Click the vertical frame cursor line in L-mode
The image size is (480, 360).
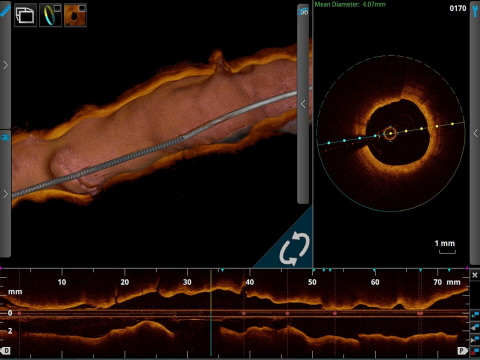[211, 313]
